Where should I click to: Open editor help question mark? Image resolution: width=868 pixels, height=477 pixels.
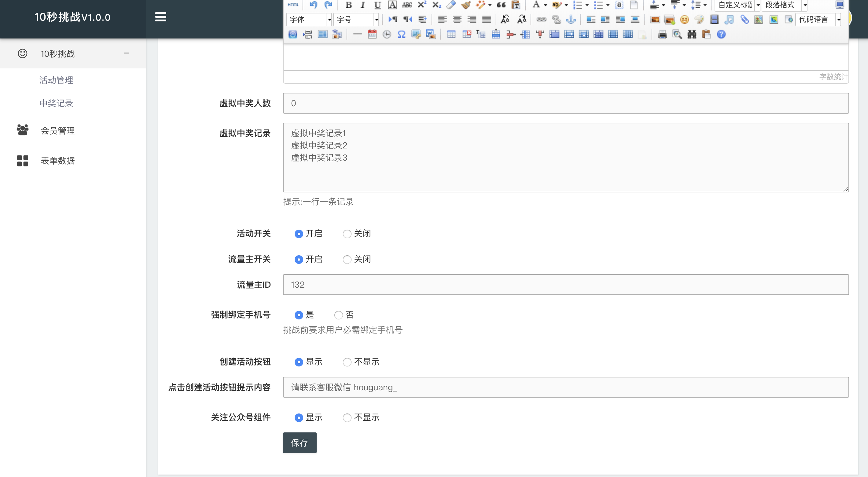pos(721,34)
